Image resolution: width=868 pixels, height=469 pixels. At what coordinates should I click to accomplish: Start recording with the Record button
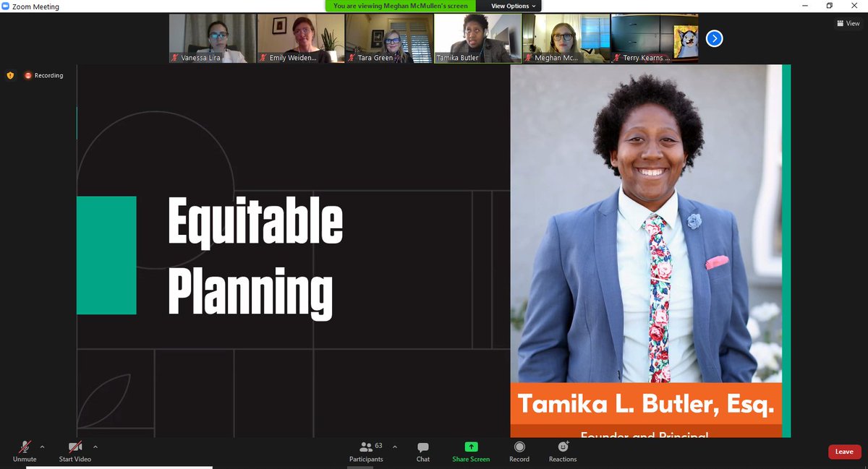[x=519, y=451]
